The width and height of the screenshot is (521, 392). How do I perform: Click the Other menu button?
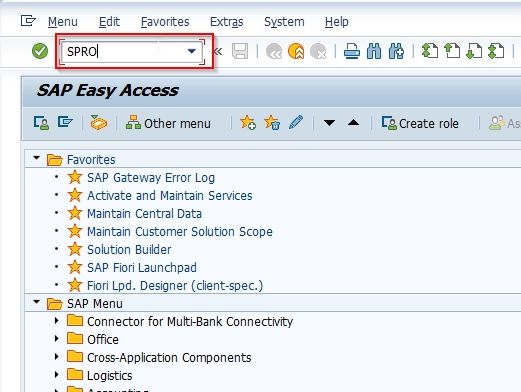[x=168, y=123]
